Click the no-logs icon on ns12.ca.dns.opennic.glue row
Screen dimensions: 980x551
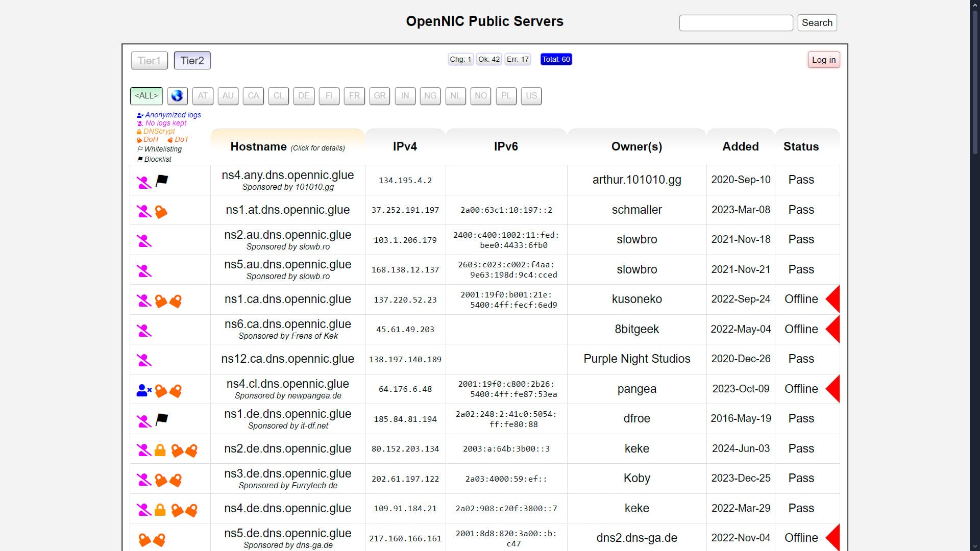pos(144,360)
